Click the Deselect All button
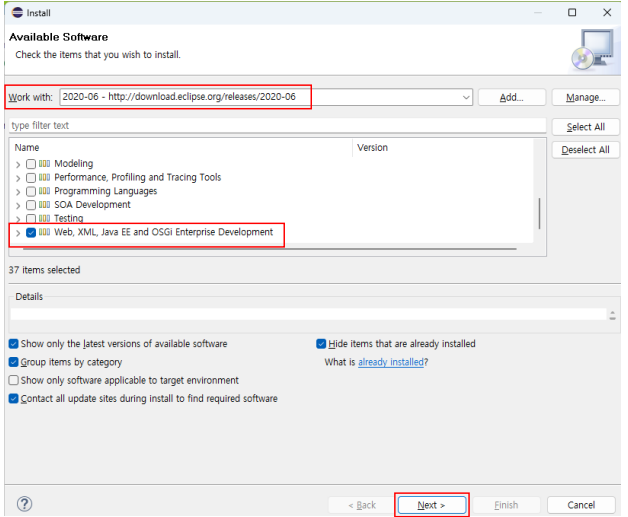Image resolution: width=628 pixels, height=517 pixels. pyautogui.click(x=585, y=150)
